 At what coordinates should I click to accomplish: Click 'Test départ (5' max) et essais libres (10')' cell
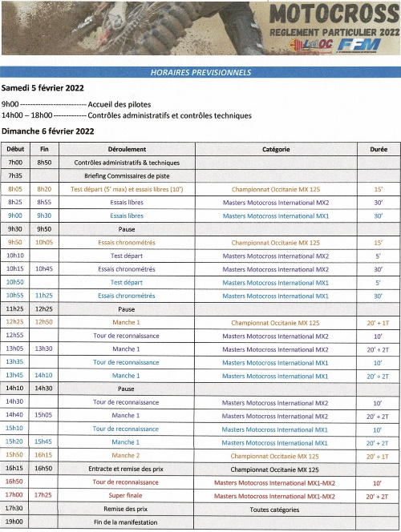pos(127,189)
